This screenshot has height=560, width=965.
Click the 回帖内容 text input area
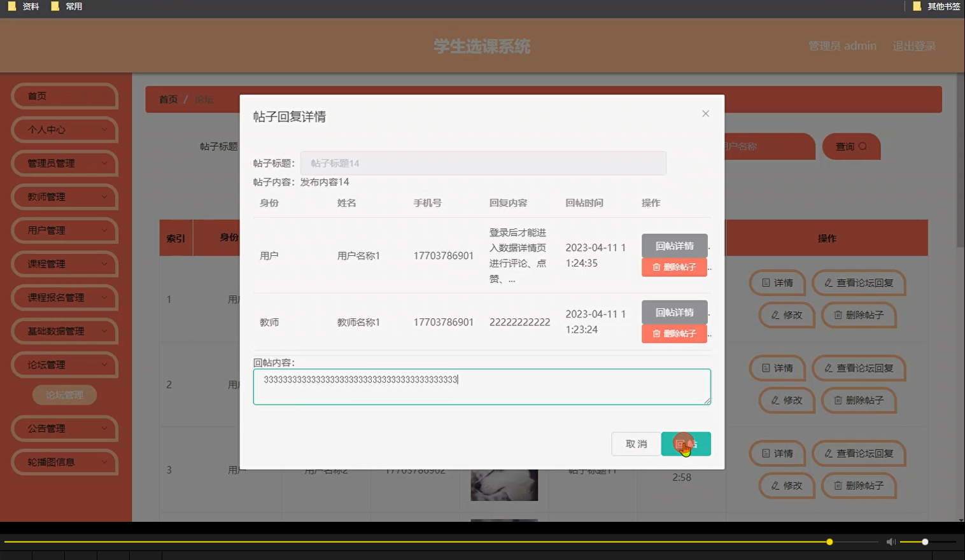[482, 386]
